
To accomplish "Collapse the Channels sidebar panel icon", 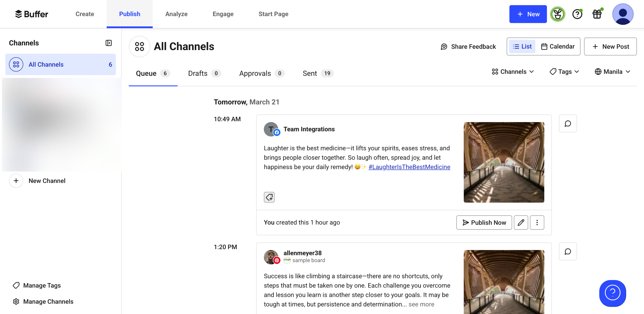I will 108,43.
